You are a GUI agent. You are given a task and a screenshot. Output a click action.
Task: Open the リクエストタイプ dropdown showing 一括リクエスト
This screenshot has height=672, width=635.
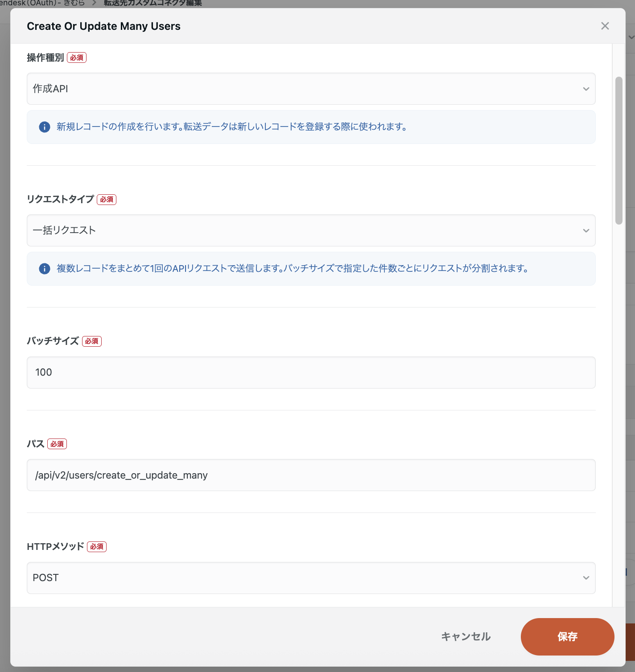coord(303,231)
